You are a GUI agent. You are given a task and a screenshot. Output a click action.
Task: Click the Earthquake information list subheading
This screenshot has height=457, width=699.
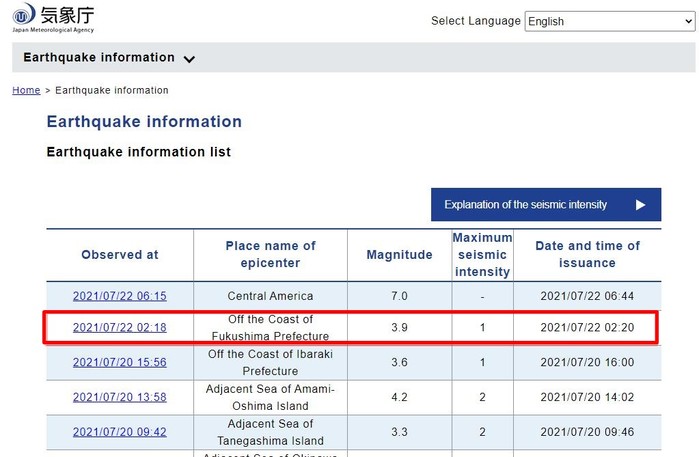point(139,152)
